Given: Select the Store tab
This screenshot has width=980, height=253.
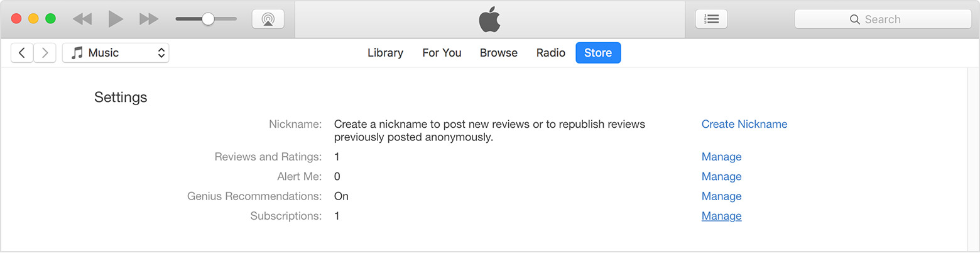Looking at the screenshot, I should pyautogui.click(x=597, y=53).
